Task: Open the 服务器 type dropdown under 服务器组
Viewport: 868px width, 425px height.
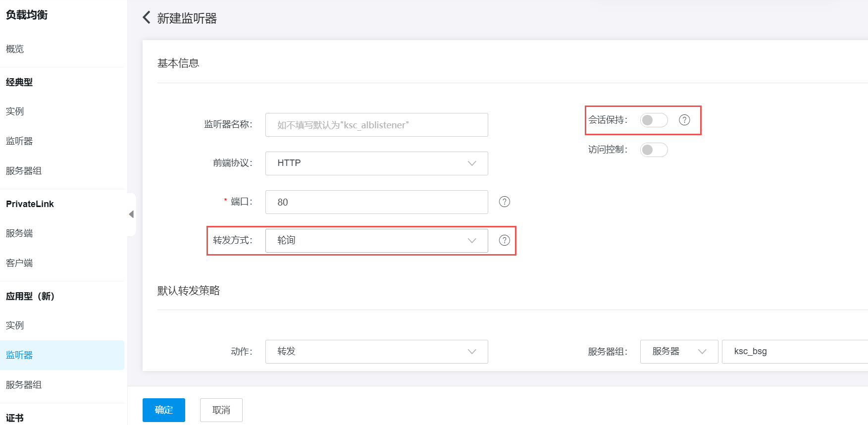Action: click(678, 352)
